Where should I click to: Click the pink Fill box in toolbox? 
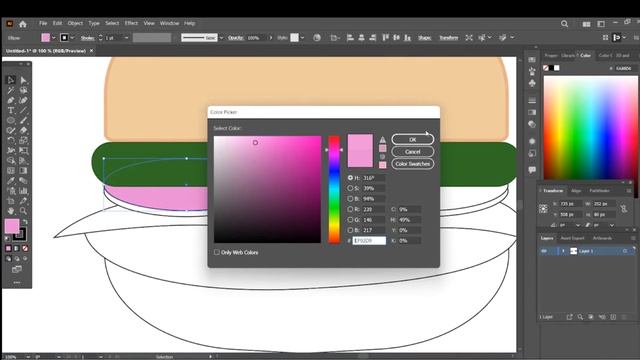tap(12, 226)
